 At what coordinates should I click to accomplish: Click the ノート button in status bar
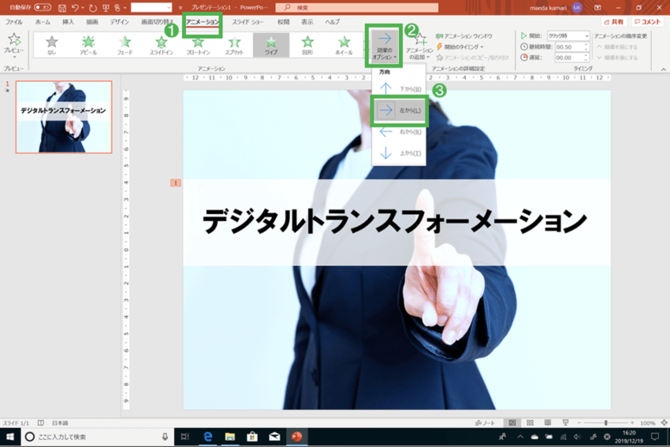[x=485, y=423]
